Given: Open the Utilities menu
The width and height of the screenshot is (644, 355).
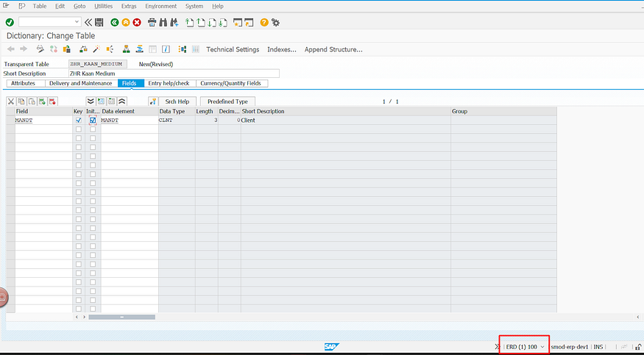Looking at the screenshot, I should coord(104,6).
